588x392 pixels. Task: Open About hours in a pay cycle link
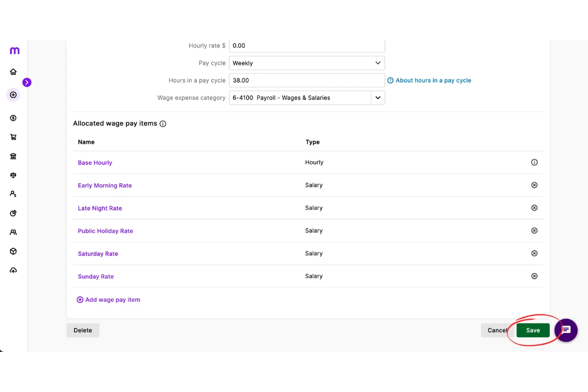coord(429,80)
